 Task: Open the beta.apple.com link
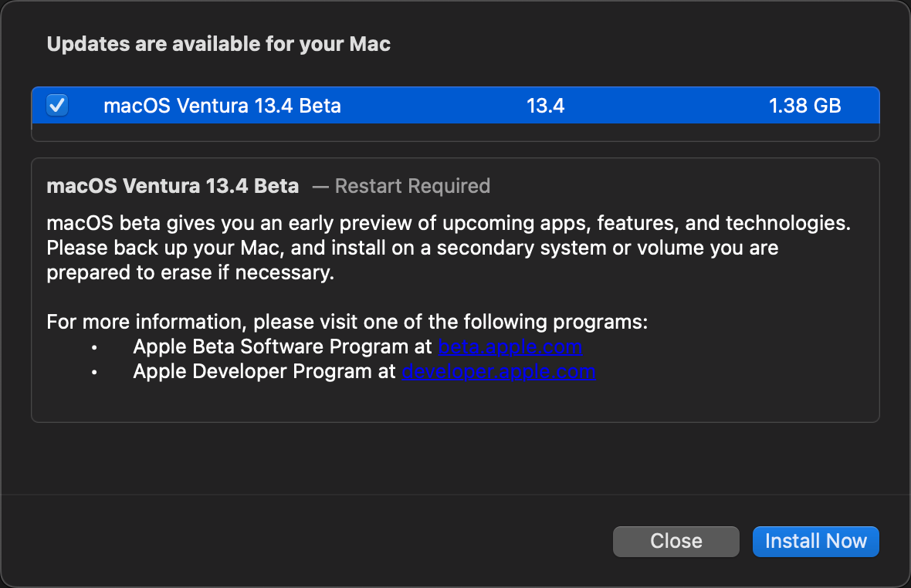pyautogui.click(x=510, y=346)
